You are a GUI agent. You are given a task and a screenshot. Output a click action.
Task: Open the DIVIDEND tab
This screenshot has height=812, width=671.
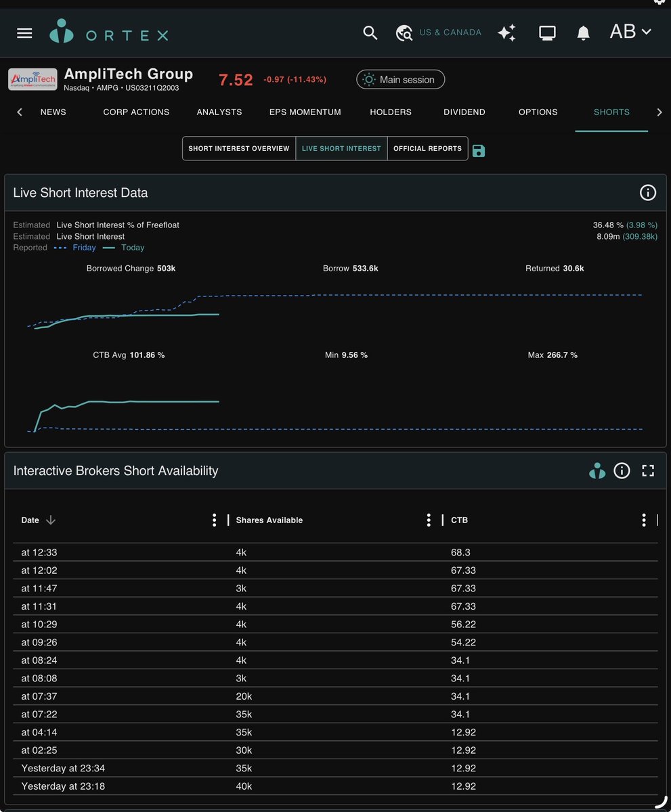(x=464, y=112)
